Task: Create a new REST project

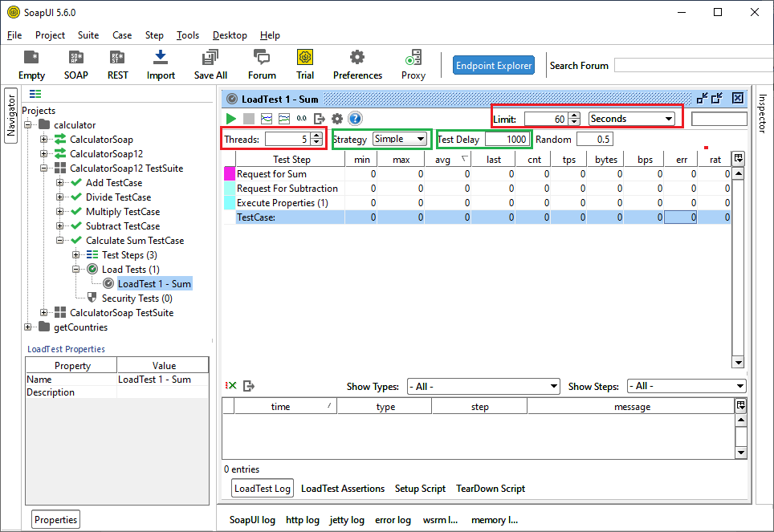Action: click(x=117, y=58)
